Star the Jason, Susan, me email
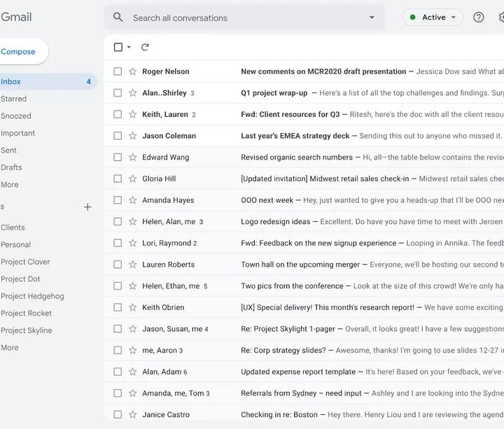 133,329
